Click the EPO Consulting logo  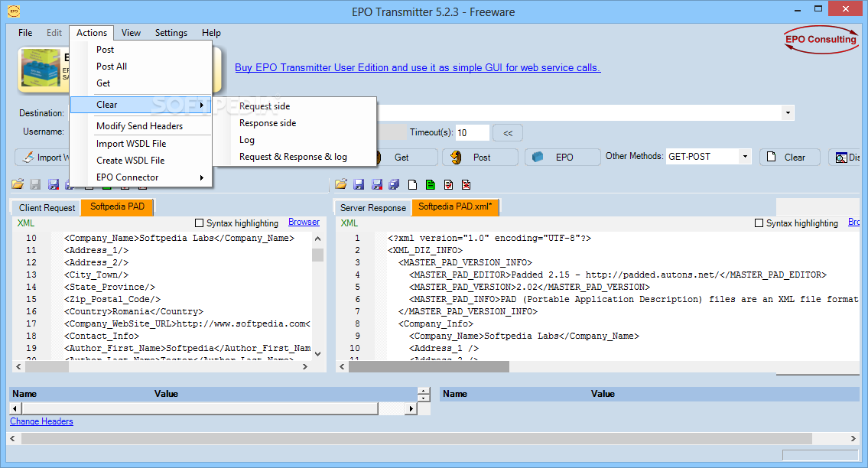(821, 40)
